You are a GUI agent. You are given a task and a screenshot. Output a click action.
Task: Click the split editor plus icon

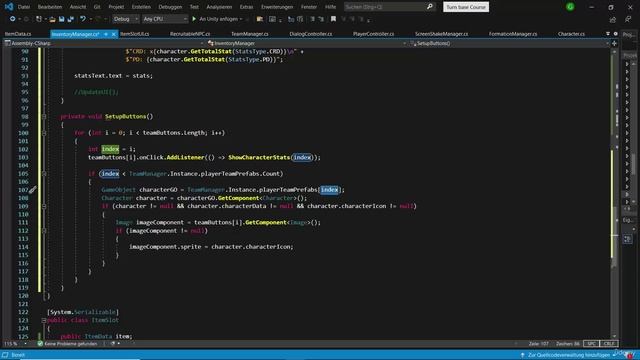point(614,43)
